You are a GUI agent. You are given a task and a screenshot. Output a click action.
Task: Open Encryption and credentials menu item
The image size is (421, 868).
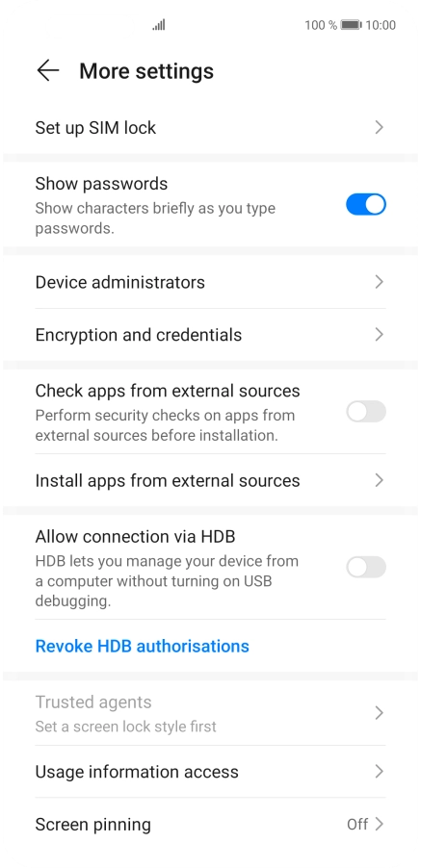point(210,334)
